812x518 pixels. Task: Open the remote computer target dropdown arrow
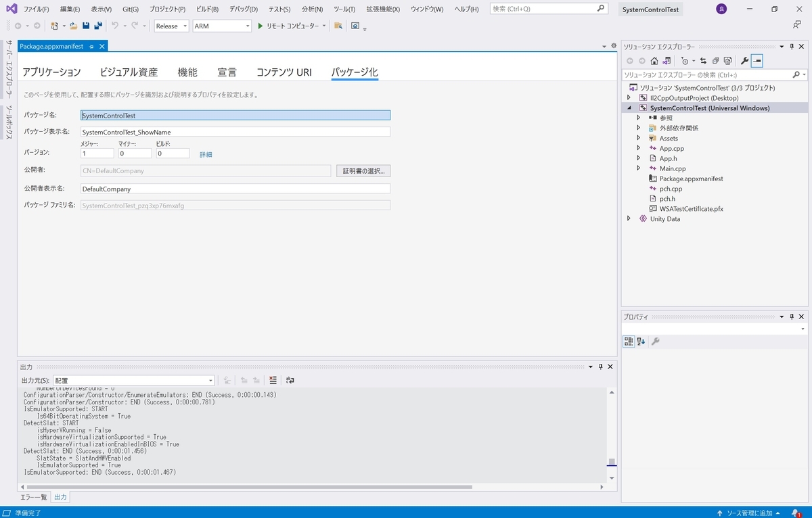click(x=324, y=26)
